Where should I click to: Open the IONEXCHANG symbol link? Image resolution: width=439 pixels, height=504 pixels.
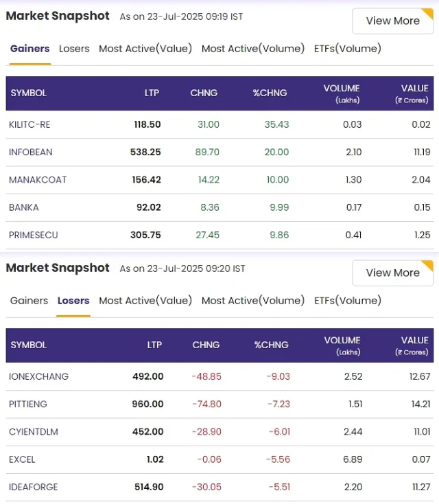click(38, 376)
